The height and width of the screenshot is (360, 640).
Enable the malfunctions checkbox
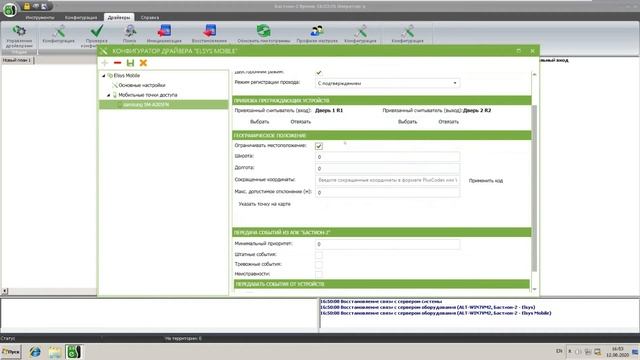click(x=319, y=274)
